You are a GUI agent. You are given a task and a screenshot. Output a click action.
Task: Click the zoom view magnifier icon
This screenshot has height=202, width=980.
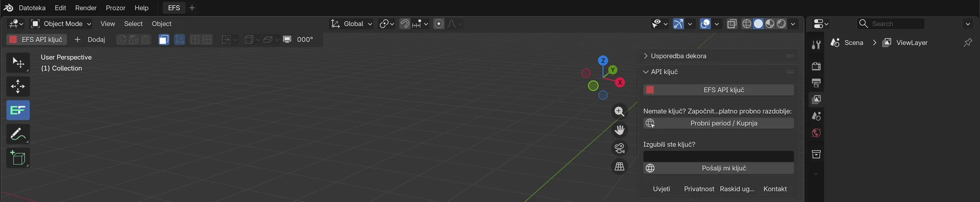click(x=620, y=111)
